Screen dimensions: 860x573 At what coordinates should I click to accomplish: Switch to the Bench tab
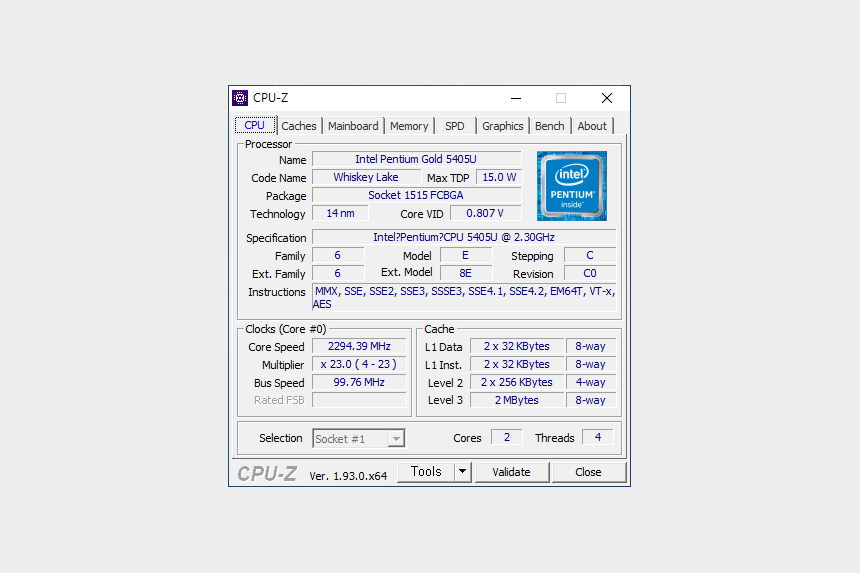click(x=550, y=126)
